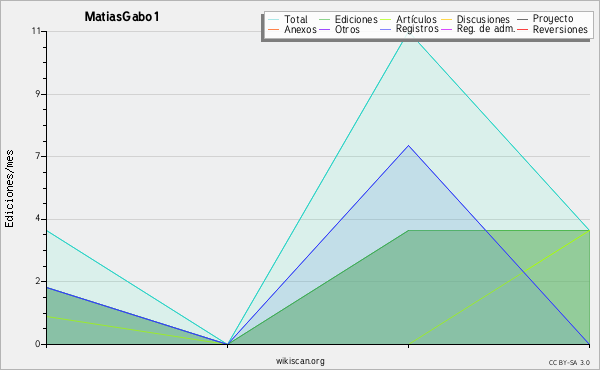Click the wikiscan.org label below chart
Image resolution: width=600 pixels, height=370 pixels.
tap(300, 361)
